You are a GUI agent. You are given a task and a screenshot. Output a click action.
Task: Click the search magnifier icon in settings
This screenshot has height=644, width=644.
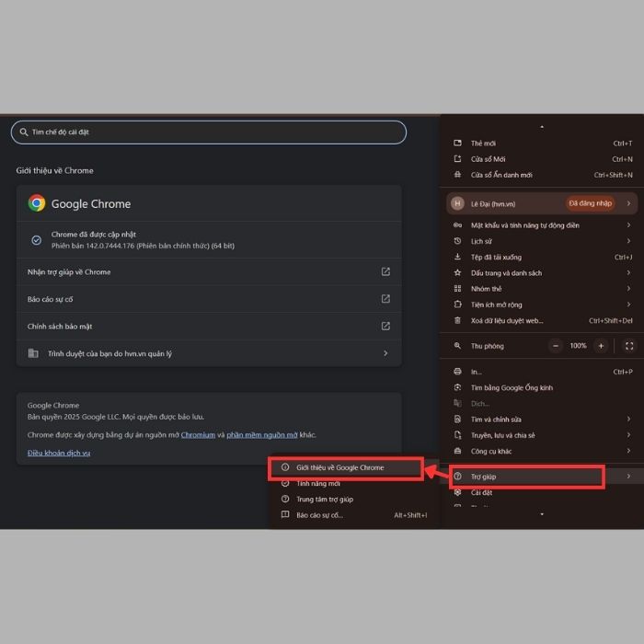[24, 132]
